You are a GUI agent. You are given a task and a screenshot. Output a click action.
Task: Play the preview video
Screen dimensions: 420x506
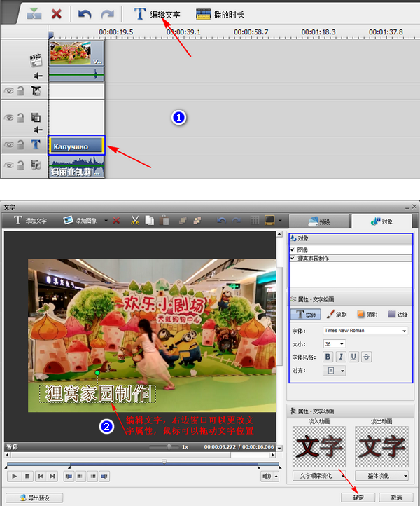(14, 477)
